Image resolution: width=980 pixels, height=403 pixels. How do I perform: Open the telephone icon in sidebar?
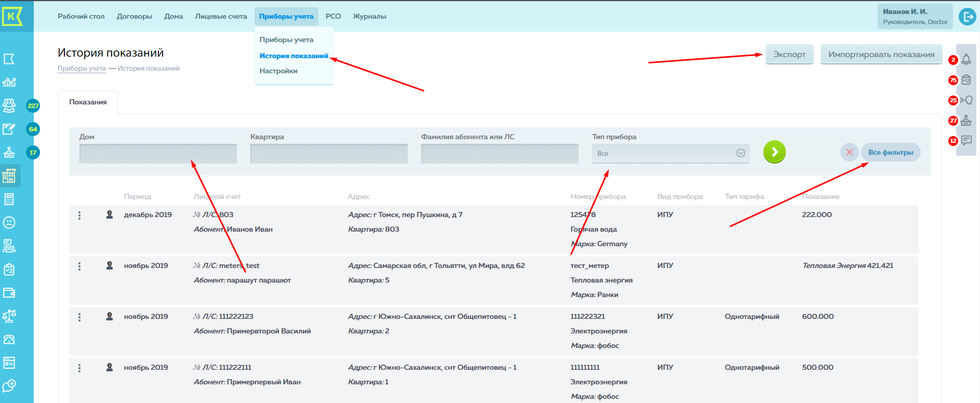[9, 340]
